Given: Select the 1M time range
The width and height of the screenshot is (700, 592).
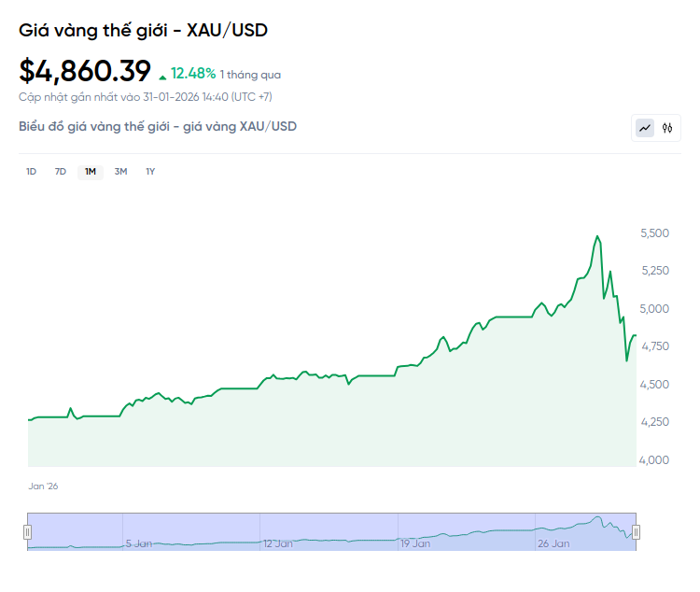Looking at the screenshot, I should (91, 171).
